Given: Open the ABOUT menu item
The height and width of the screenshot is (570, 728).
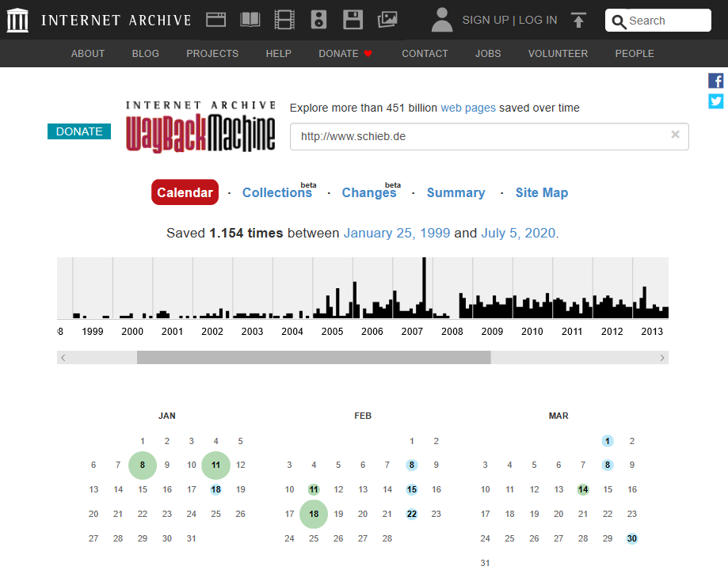Looking at the screenshot, I should (88, 53).
